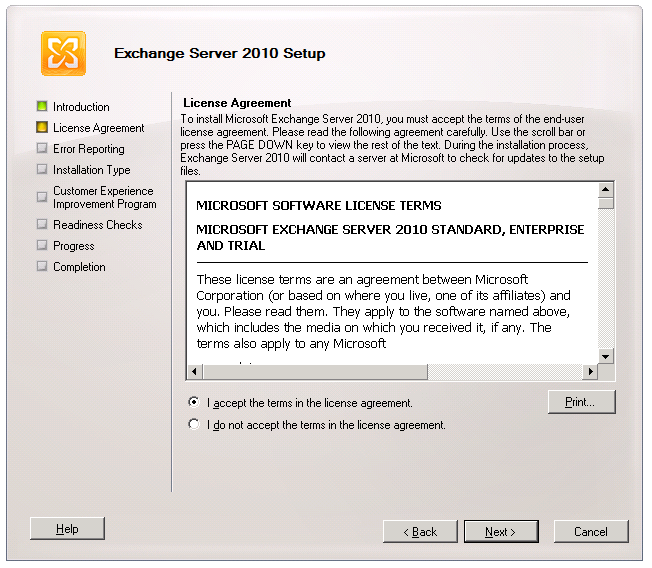Click the vertical scrollbar track below thumb
The height and width of the screenshot is (568, 652).
point(606,279)
